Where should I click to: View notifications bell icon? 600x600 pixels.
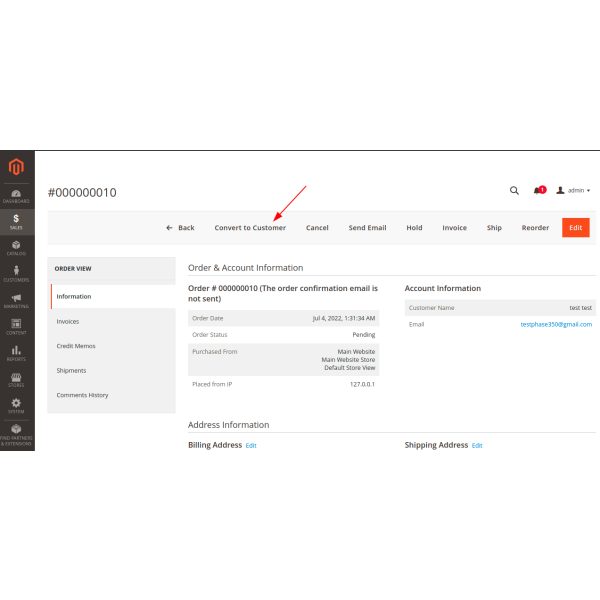pos(538,190)
